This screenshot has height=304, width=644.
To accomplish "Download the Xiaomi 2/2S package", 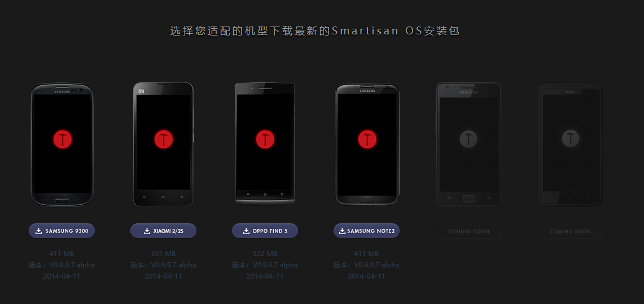I will pyautogui.click(x=164, y=231).
